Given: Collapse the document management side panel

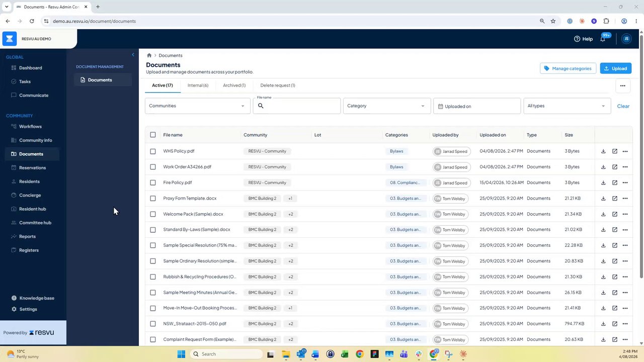Looking at the screenshot, I should (x=133, y=55).
